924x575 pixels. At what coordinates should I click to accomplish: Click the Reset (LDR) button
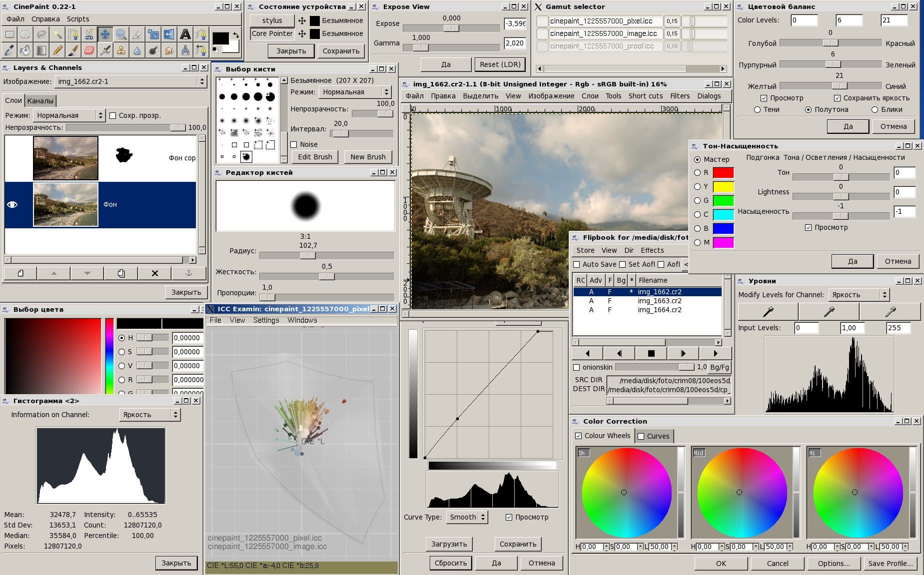(x=500, y=64)
